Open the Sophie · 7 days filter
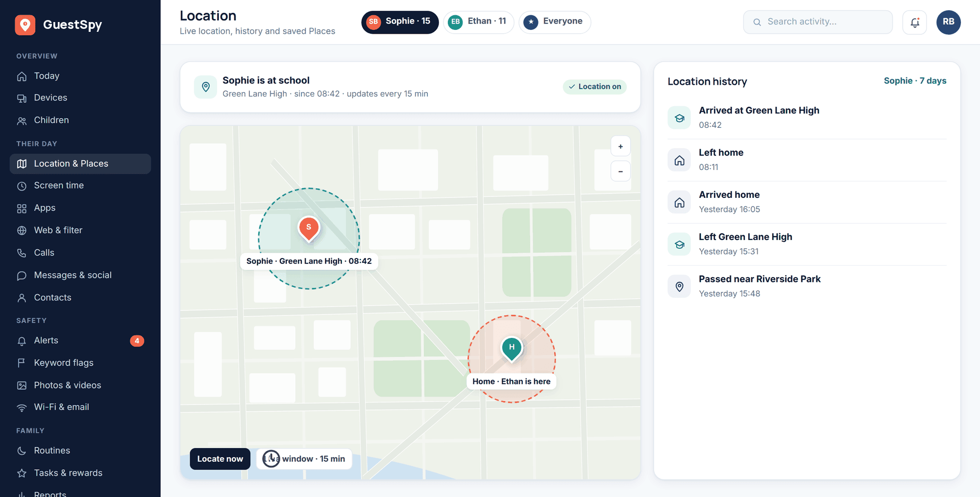The height and width of the screenshot is (497, 980). (x=915, y=81)
